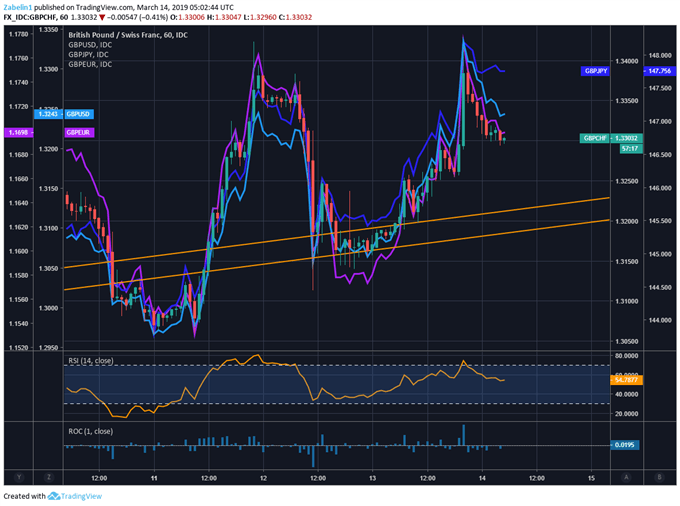Select the British Pound / Swiss Franc legend title
Viewport: 680px width, 506px height.
(128, 35)
